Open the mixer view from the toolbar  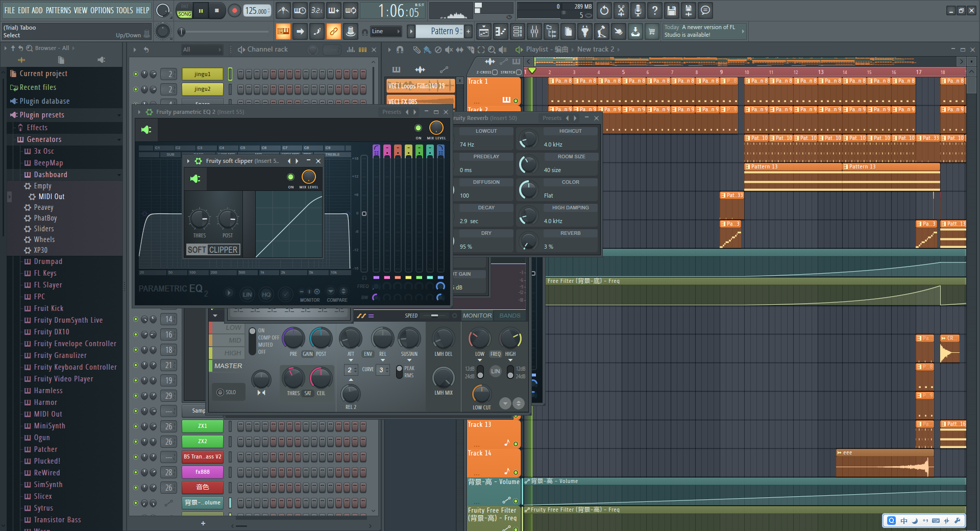click(x=534, y=32)
